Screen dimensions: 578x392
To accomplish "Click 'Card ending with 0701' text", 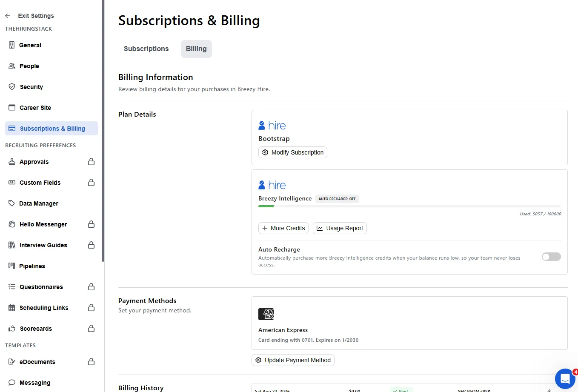I will coord(286,340).
